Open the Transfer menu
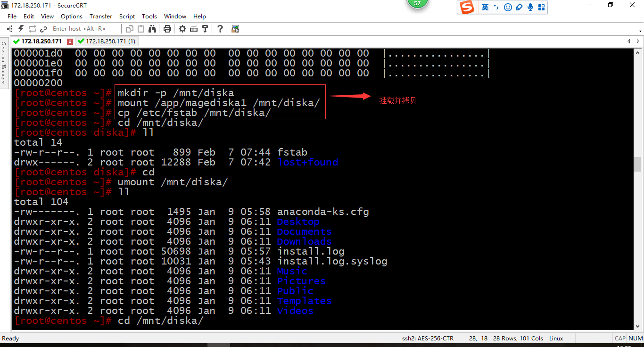This screenshot has height=347, width=644. pos(101,16)
